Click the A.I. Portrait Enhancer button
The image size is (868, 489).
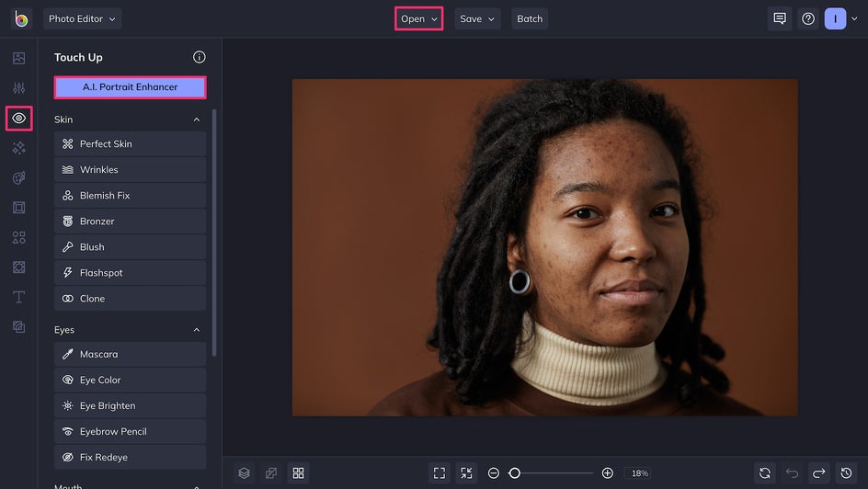click(x=130, y=87)
